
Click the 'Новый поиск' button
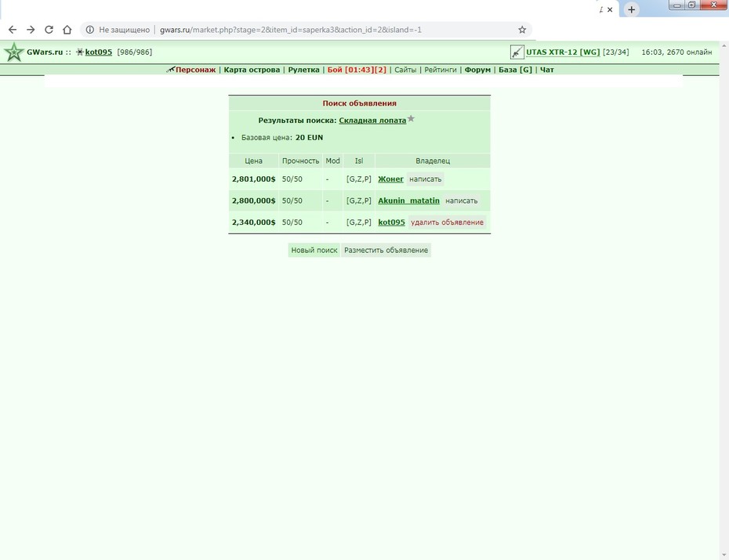point(314,250)
